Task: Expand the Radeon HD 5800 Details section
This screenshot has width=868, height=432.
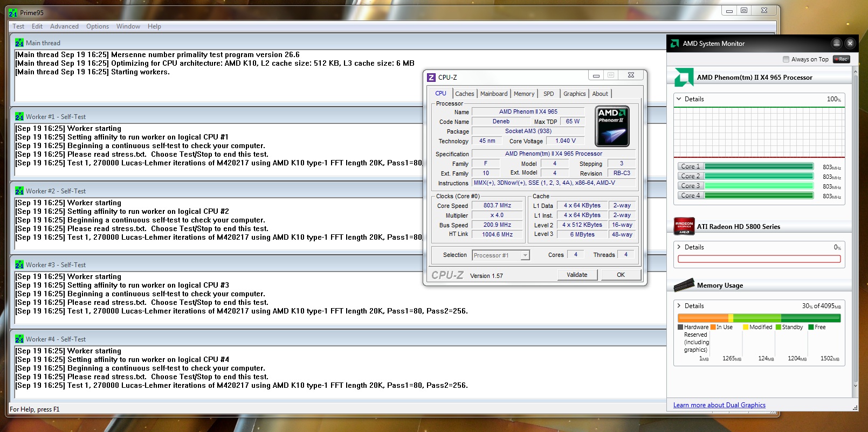Action: [679, 247]
